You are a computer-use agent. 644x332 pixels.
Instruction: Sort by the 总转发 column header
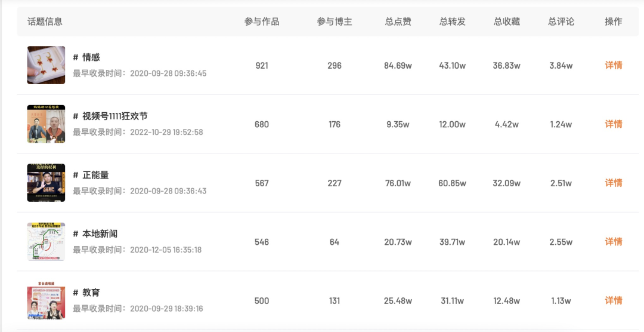(x=452, y=21)
